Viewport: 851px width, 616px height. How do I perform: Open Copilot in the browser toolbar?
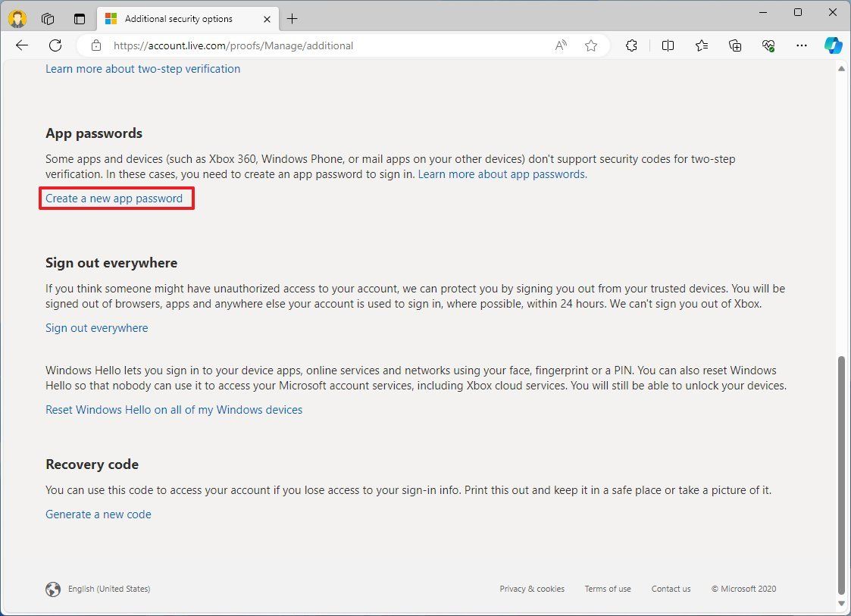pos(834,45)
